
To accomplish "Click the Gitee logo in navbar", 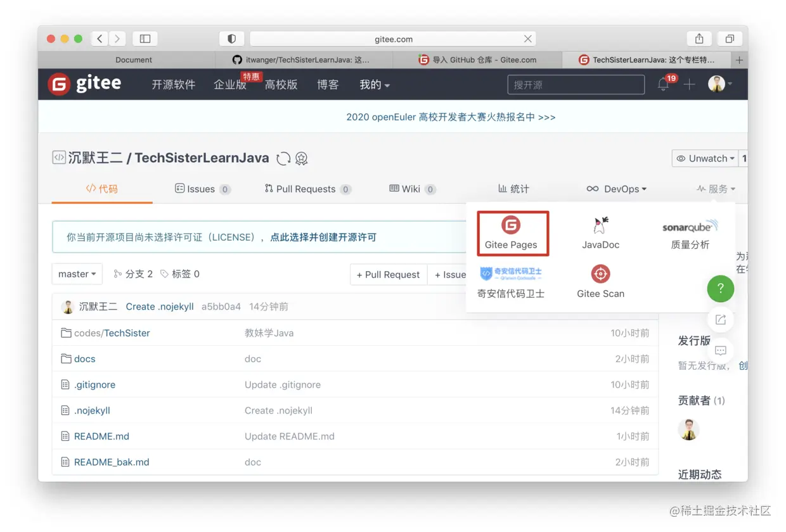I will (x=84, y=84).
